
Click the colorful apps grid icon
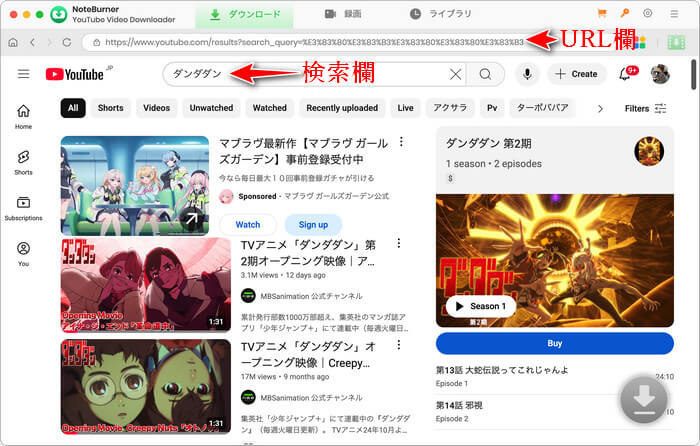pyautogui.click(x=640, y=42)
